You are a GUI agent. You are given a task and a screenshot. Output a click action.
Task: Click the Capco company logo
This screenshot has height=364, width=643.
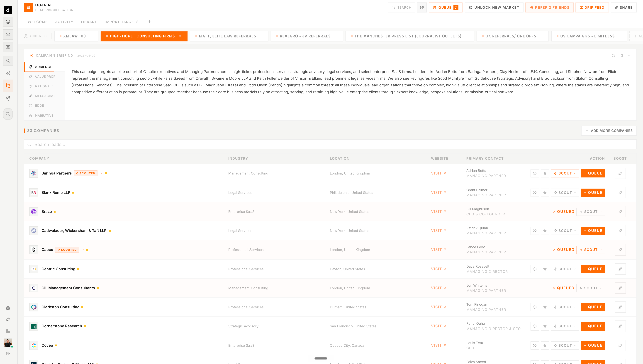pyautogui.click(x=34, y=250)
